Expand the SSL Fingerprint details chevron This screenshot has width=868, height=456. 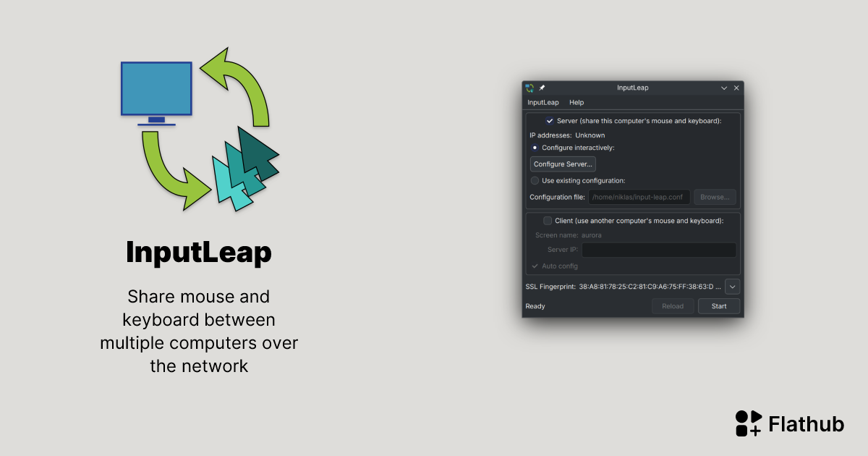732,286
